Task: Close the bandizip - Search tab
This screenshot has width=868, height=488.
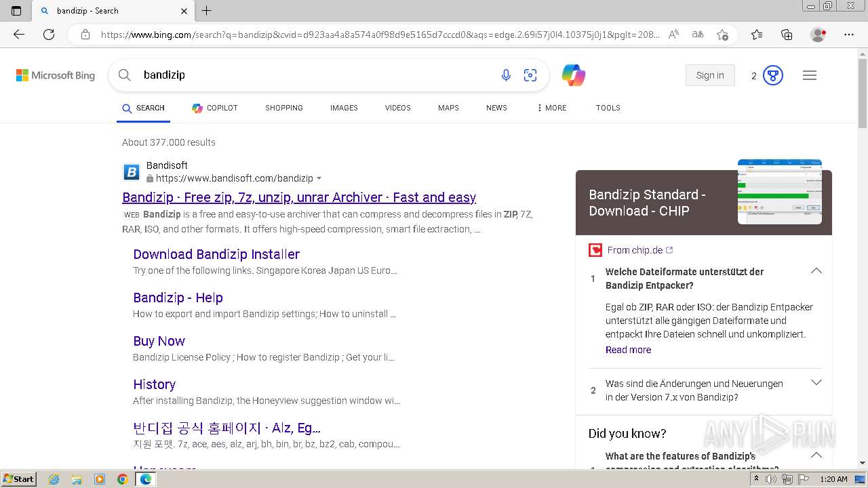Action: pyautogui.click(x=184, y=11)
